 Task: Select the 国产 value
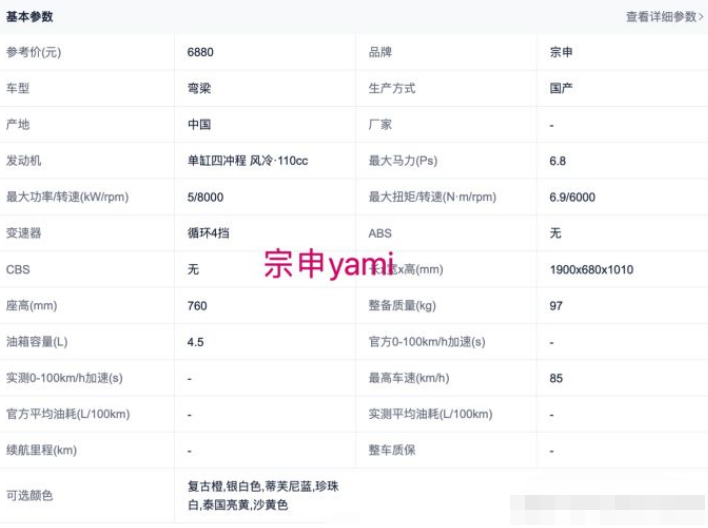(561, 89)
